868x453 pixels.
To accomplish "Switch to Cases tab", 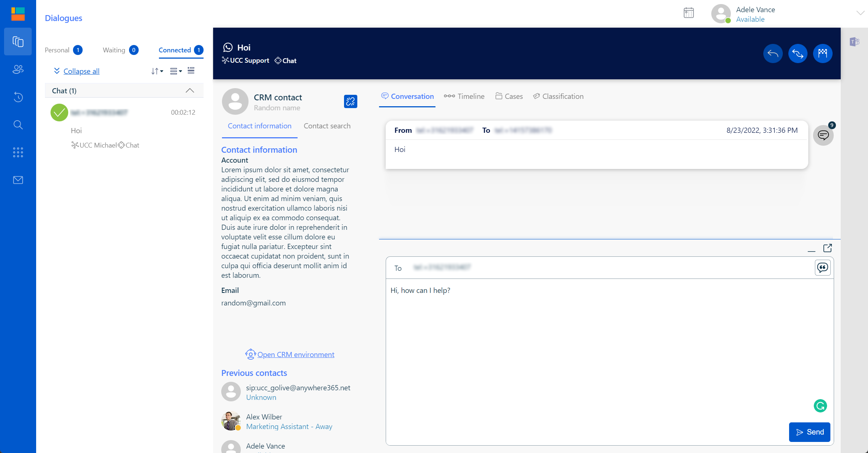I will [509, 96].
